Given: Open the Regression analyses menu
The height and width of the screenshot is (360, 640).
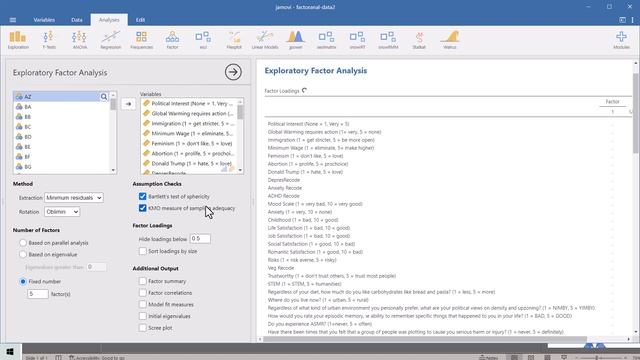Looking at the screenshot, I should click(111, 40).
